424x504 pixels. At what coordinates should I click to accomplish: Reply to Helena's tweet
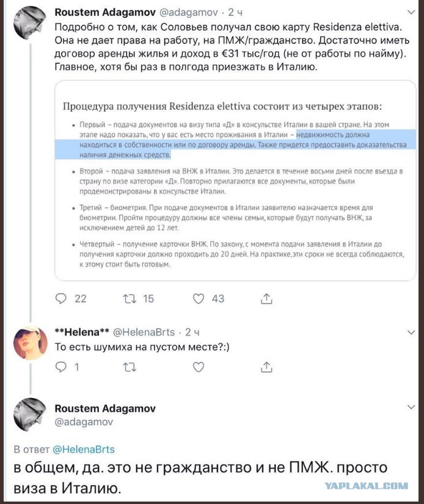point(60,367)
